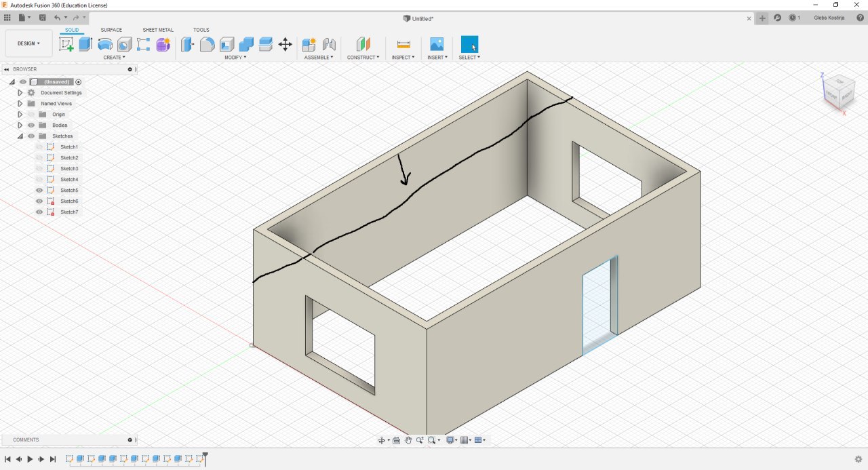Screen dimensions: 868x470
Task: Select the Joint tool
Action: click(x=329, y=45)
